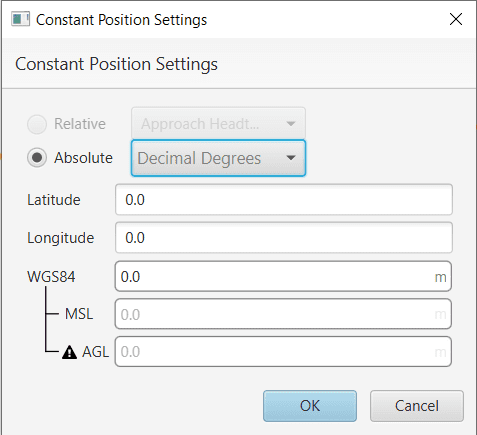This screenshot has width=477, height=435.
Task: Click the application icon in title bar
Action: [20, 19]
